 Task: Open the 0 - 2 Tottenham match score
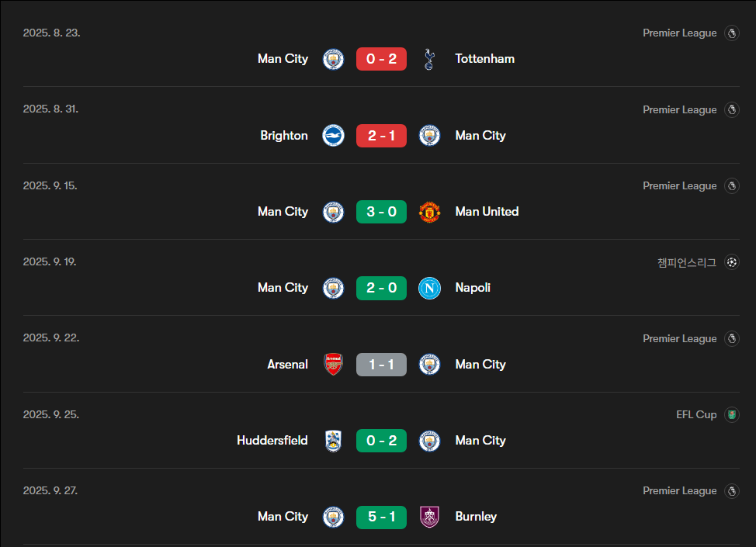tap(381, 59)
